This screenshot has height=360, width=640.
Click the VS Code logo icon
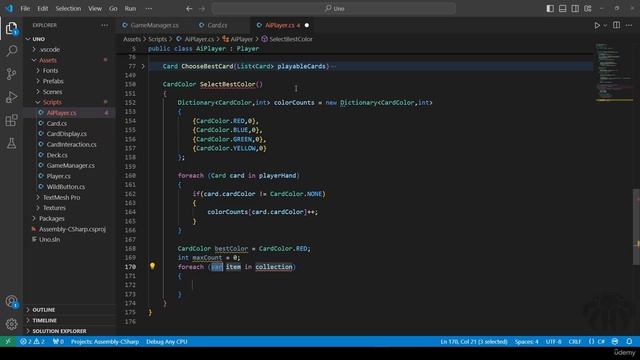[9, 9]
